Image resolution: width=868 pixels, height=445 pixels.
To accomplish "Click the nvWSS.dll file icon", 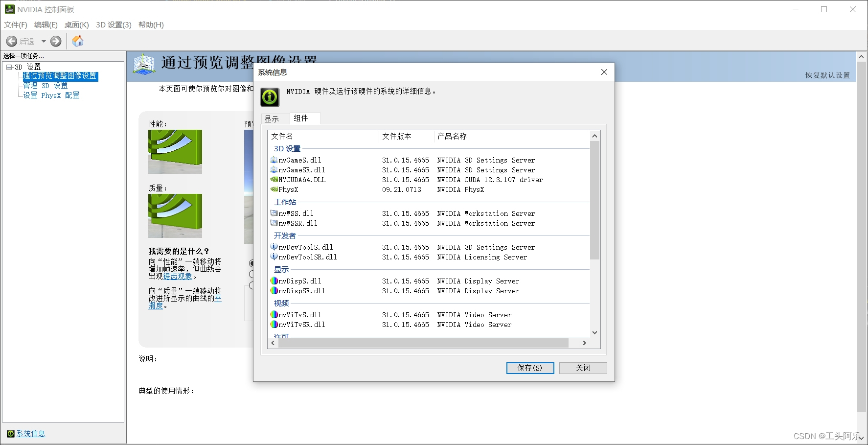I will point(274,213).
